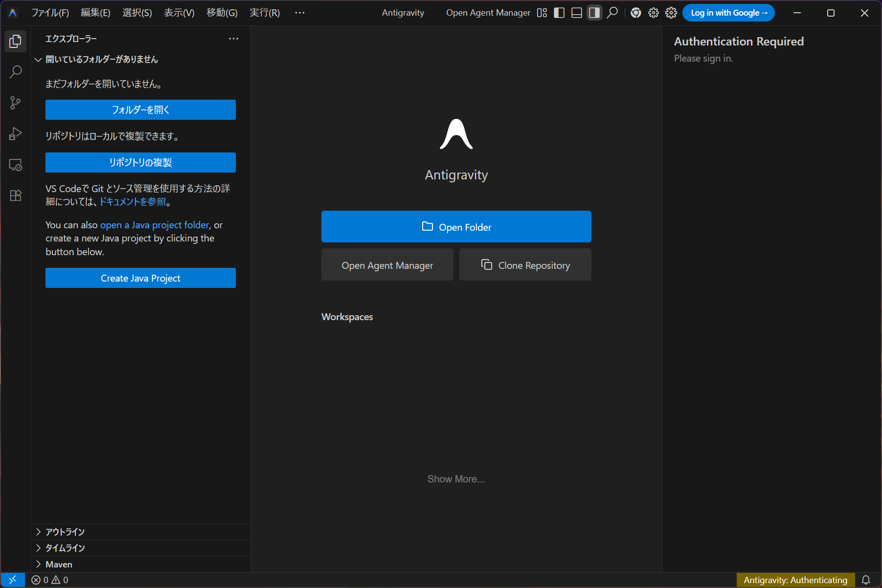Screen dimensions: 882x588
Task: Click the Antigravity: Authenticating status item
Action: (795, 580)
